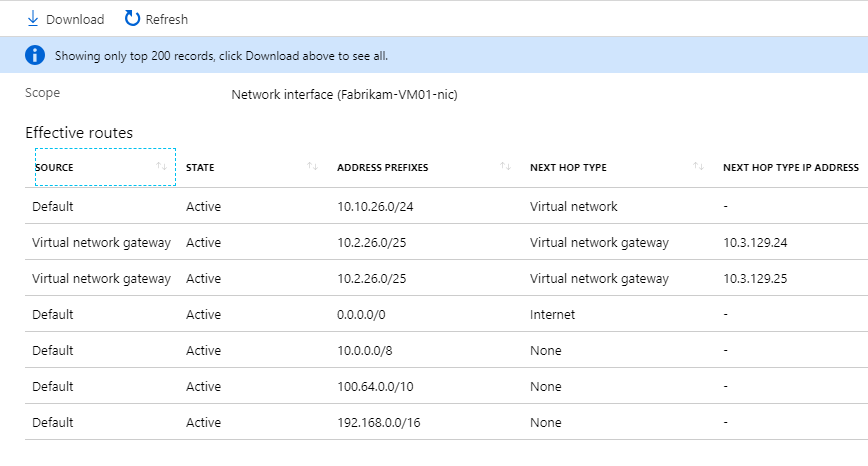Select NEXT HOP TYPE IP ADDRESS header
Image resolution: width=868 pixels, height=466 pixels.
click(791, 167)
